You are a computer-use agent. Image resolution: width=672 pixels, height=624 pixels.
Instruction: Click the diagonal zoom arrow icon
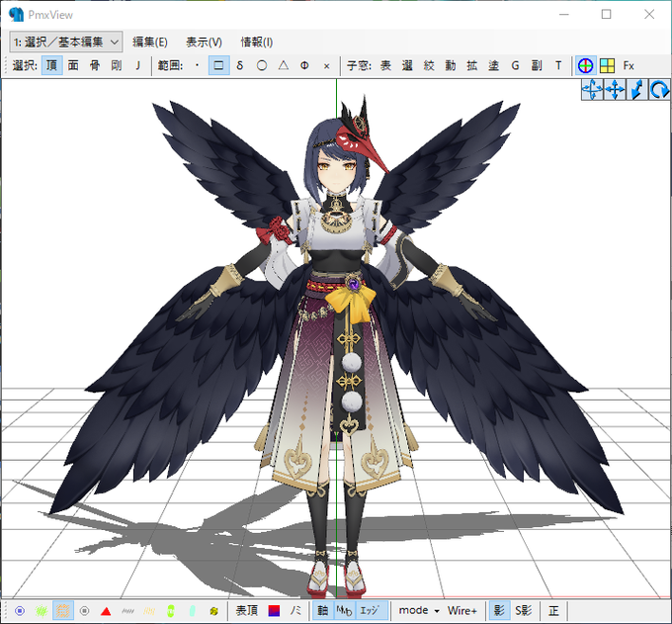click(x=636, y=90)
